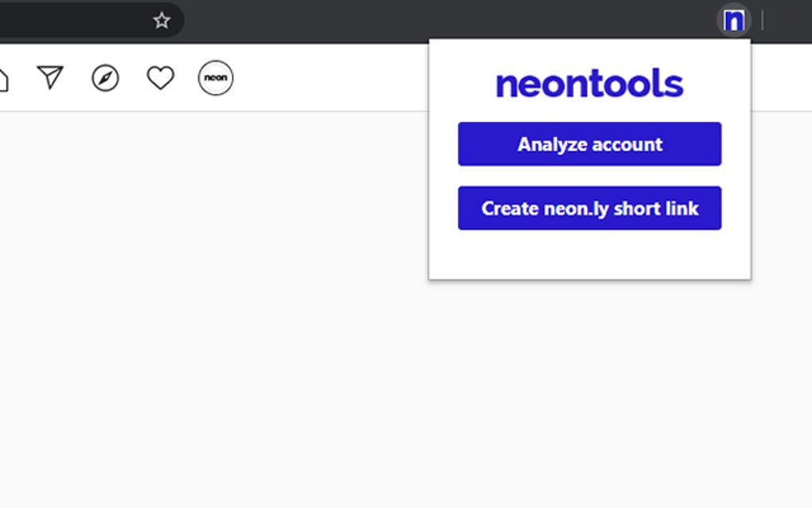This screenshot has width=812, height=508.
Task: Click Create neon.ly short link
Action: click(589, 208)
